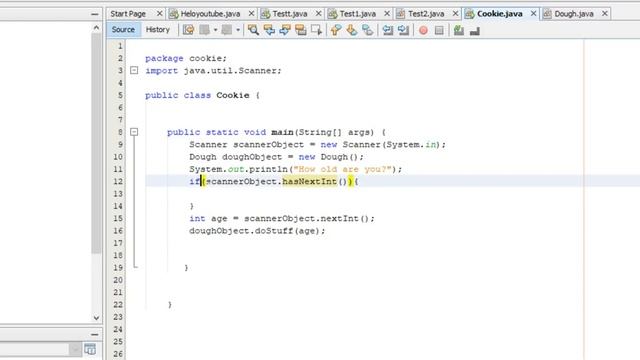Image resolution: width=640 pixels, height=360 pixels.
Task: Open Forward history dropdown arrow
Action: click(x=238, y=30)
